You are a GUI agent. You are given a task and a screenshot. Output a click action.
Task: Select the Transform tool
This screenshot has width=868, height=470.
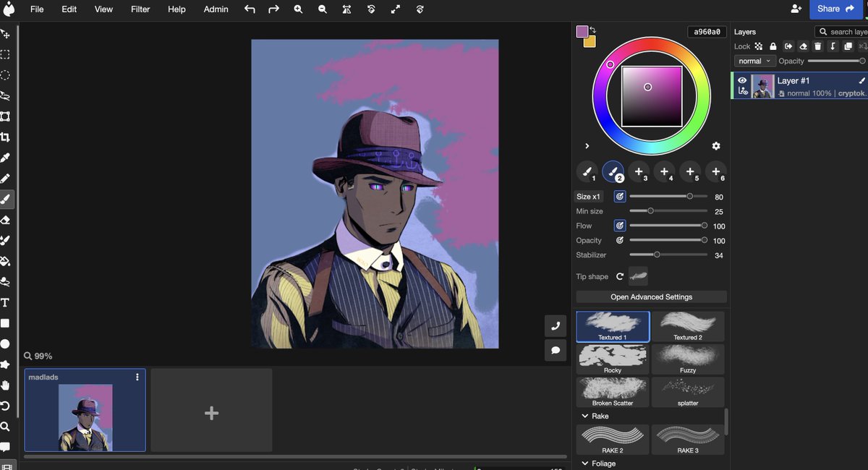5,116
